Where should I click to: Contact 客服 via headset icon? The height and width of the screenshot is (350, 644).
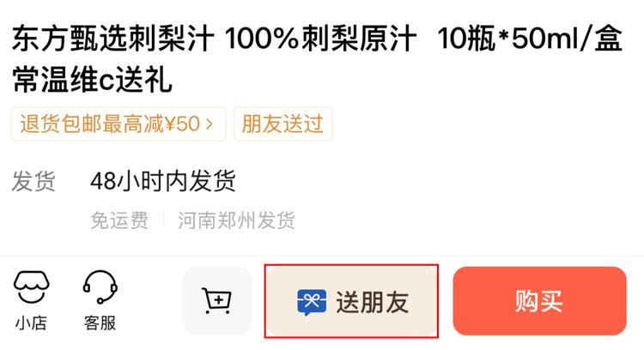100,287
